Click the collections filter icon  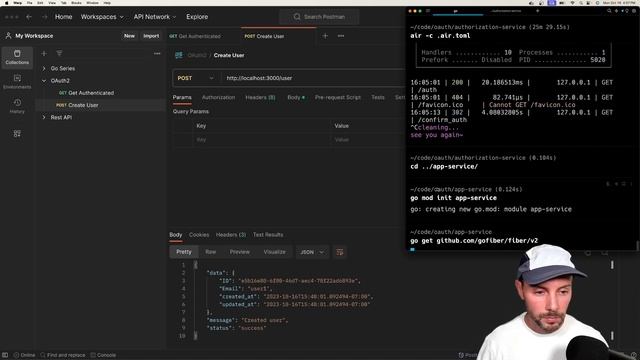tap(59, 53)
